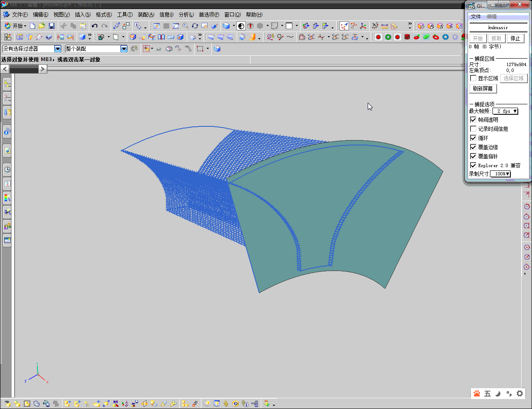The height and width of the screenshot is (409, 532).
Task: Toggle the 覆盖边缘 checkbox
Action: click(473, 147)
